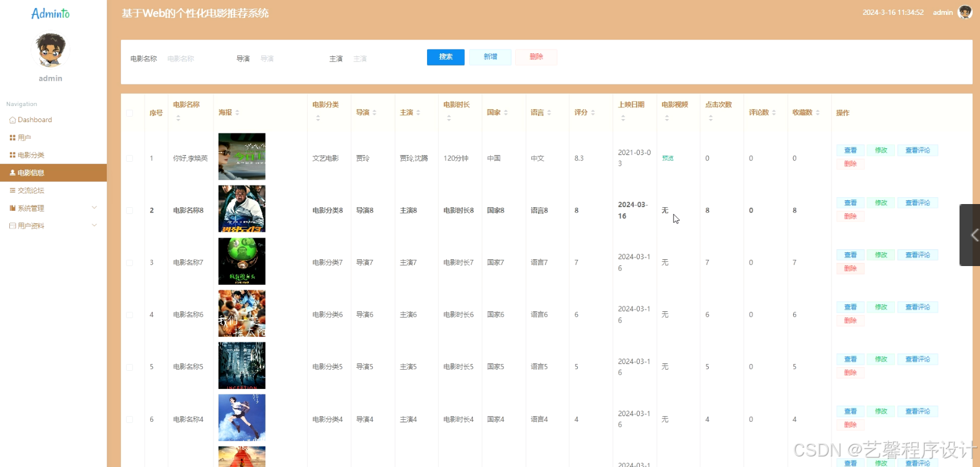Click 删除 for 电影名称4 row
Image resolution: width=980 pixels, height=467 pixels.
(x=850, y=425)
